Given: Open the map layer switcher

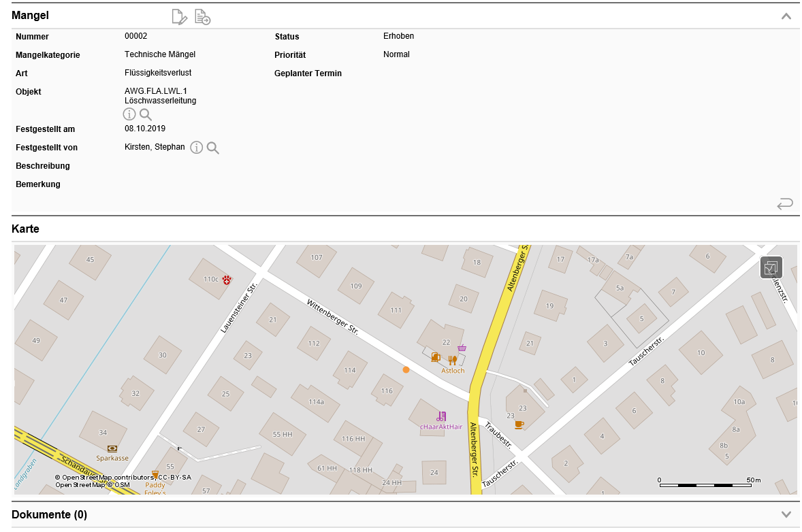Looking at the screenshot, I should [771, 267].
